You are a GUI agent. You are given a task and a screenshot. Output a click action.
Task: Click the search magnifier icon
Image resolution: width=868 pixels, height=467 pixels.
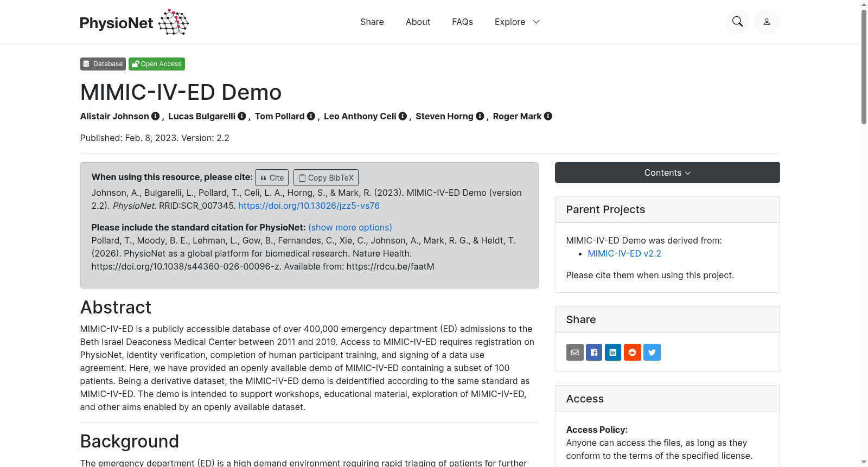(738, 22)
